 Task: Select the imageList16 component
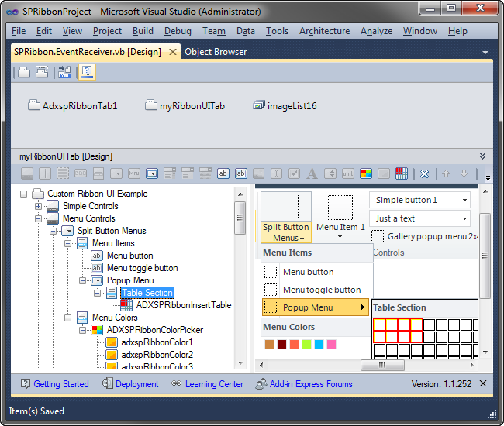pyautogui.click(x=285, y=105)
